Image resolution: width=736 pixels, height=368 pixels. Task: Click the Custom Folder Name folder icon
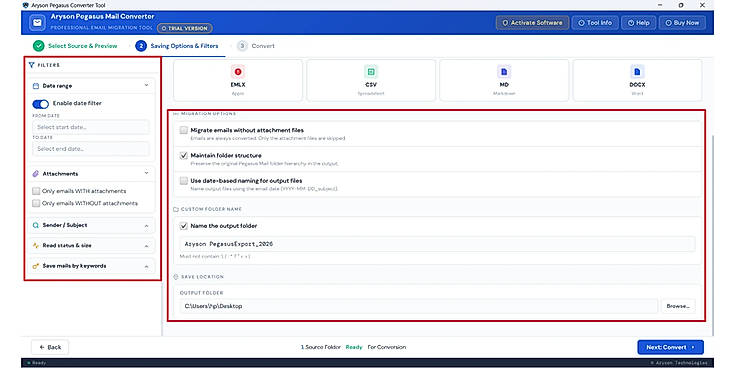(176, 209)
